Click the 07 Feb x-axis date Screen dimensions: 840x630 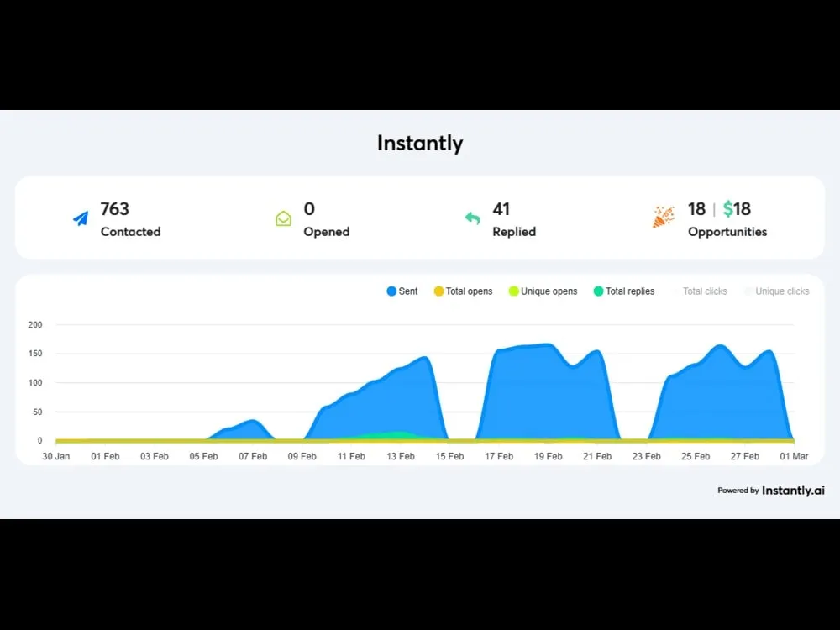(x=253, y=456)
